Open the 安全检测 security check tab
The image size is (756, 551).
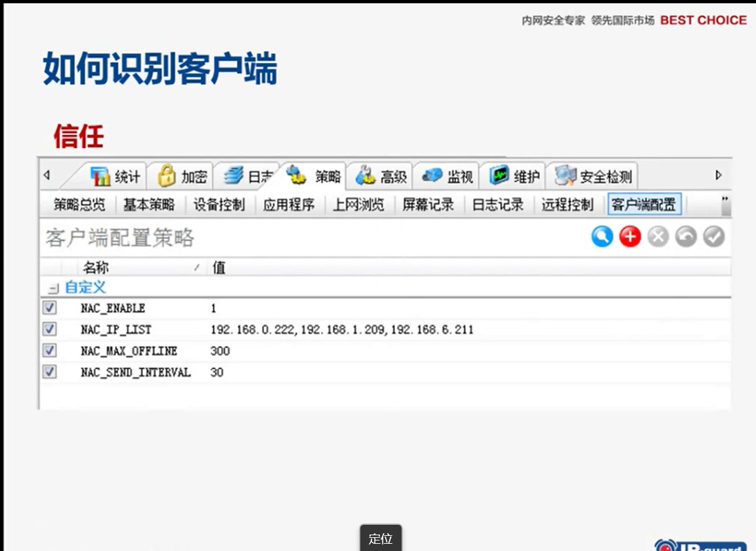[593, 176]
